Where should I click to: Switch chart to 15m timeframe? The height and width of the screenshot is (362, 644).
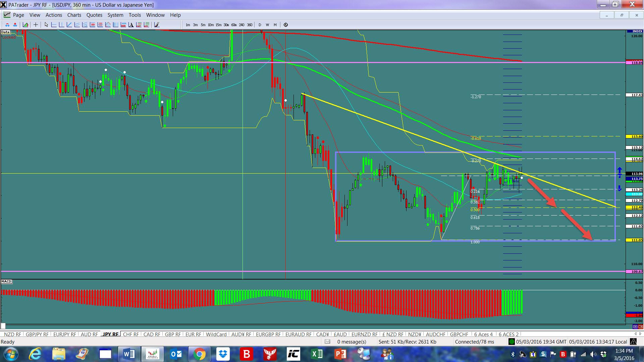[x=218, y=25]
